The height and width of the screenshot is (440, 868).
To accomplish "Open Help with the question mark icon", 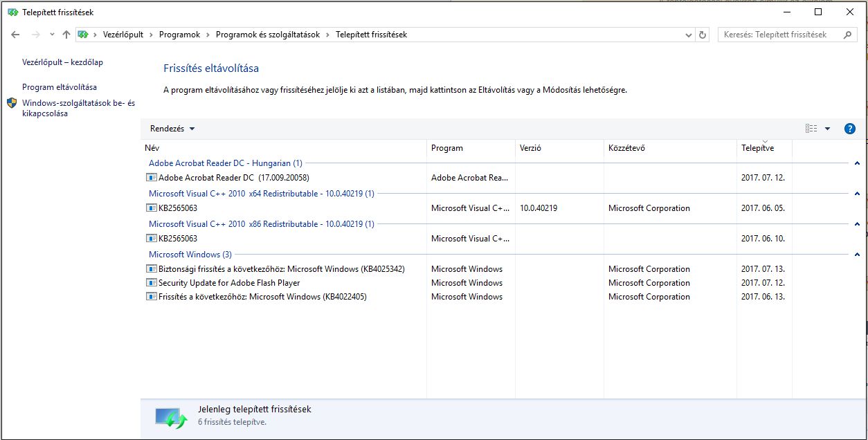I will tap(850, 129).
